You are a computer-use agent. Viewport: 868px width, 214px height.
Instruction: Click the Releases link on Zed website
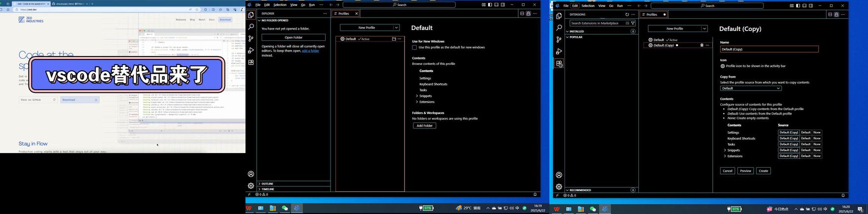click(181, 20)
